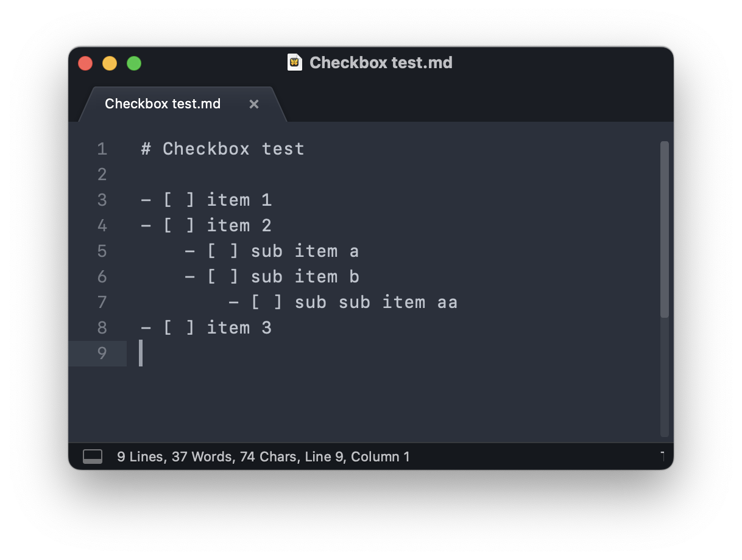Click the green zoom window button

coord(134,63)
